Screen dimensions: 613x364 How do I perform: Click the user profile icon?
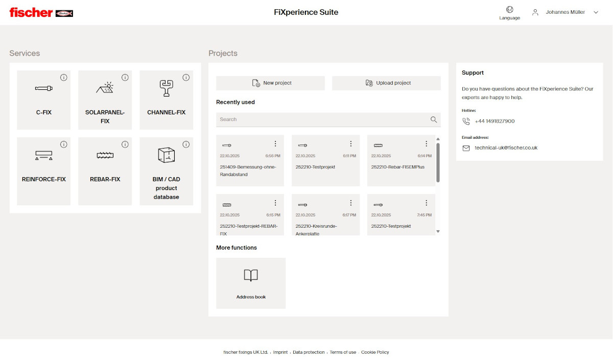(535, 12)
